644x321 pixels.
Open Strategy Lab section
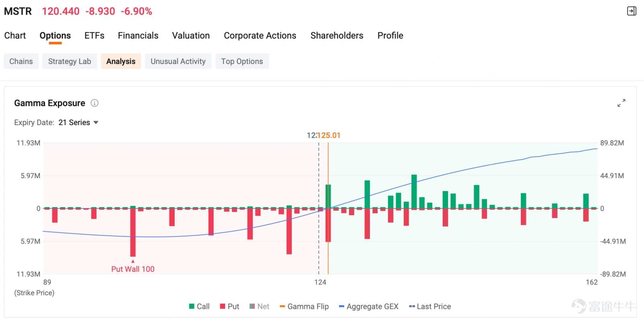coord(70,61)
